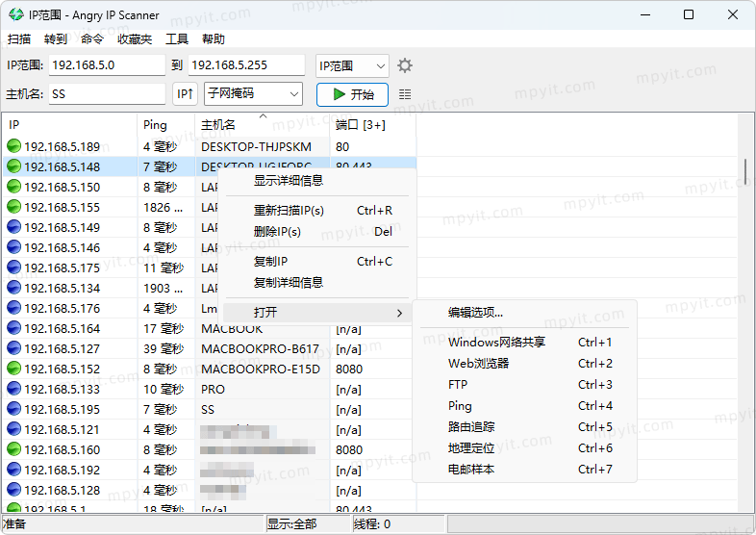This screenshot has height=535, width=756.
Task: Select 地理定位 opener
Action: (524, 448)
